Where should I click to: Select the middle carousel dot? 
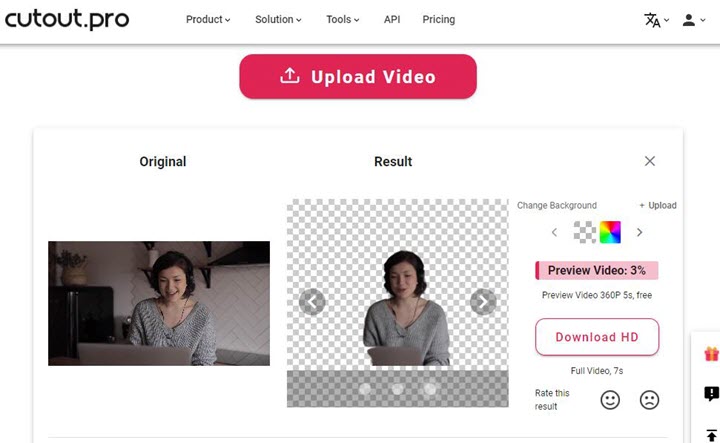(398, 389)
